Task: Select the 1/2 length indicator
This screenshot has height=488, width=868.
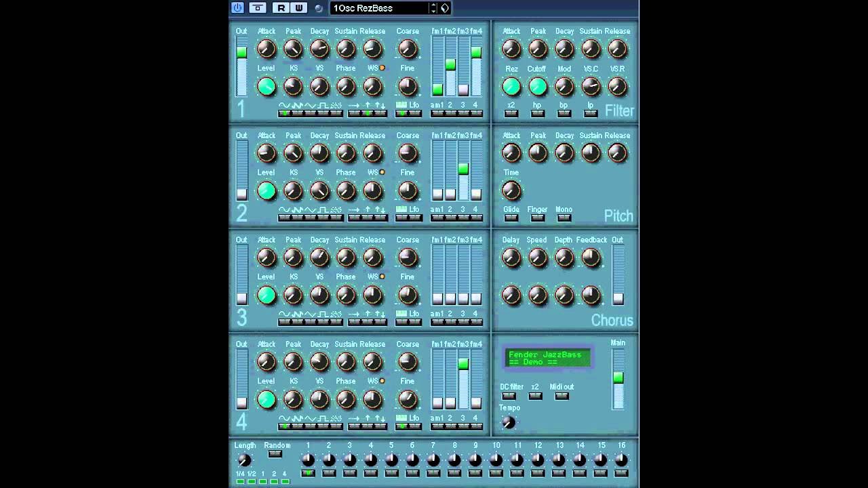Action: pyautogui.click(x=252, y=481)
